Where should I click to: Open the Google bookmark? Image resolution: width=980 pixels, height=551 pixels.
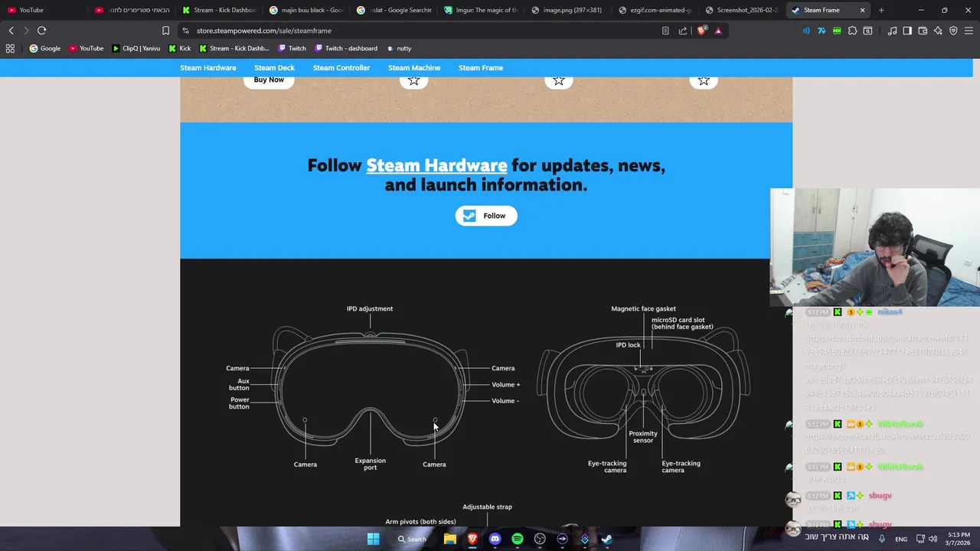click(45, 48)
